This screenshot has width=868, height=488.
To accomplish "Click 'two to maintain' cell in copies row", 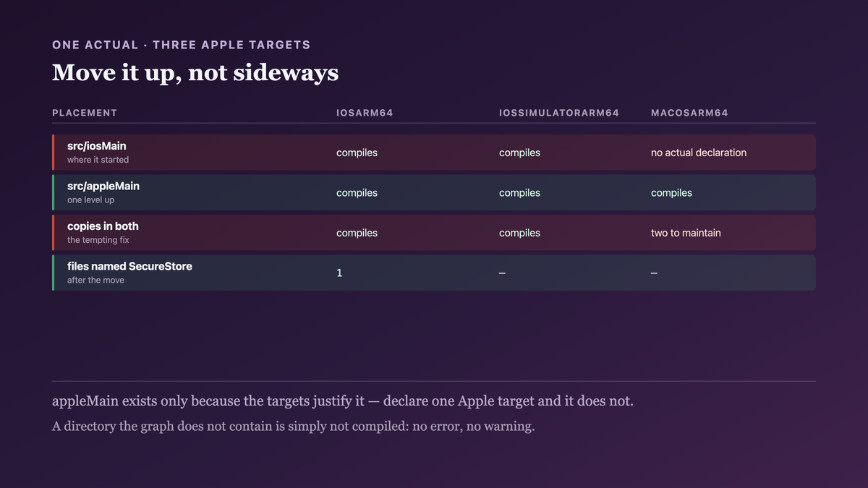I will (x=686, y=233).
